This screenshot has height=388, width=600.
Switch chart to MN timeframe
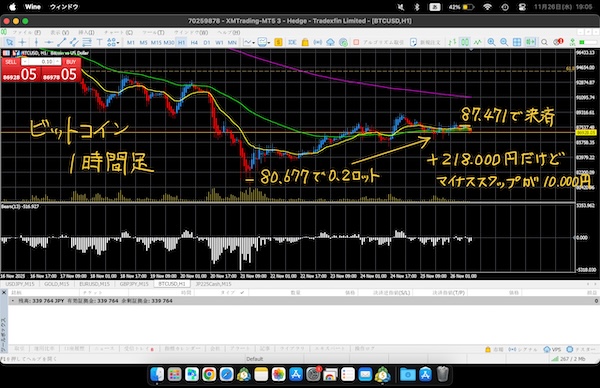tap(232, 42)
